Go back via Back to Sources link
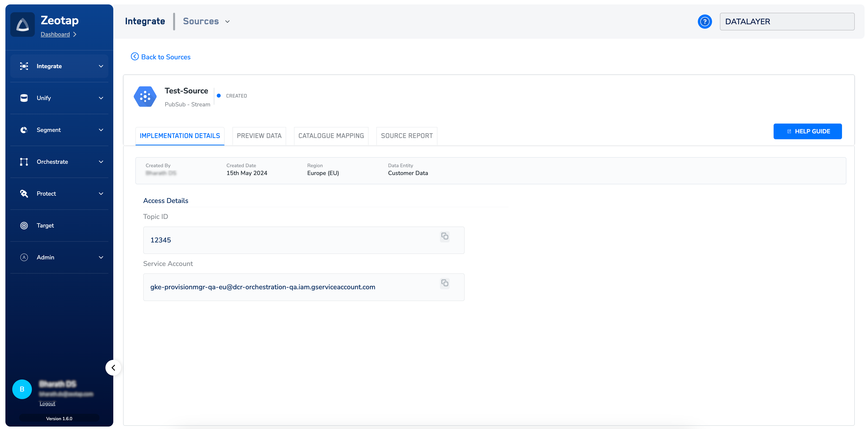The height and width of the screenshot is (429, 868). [161, 57]
